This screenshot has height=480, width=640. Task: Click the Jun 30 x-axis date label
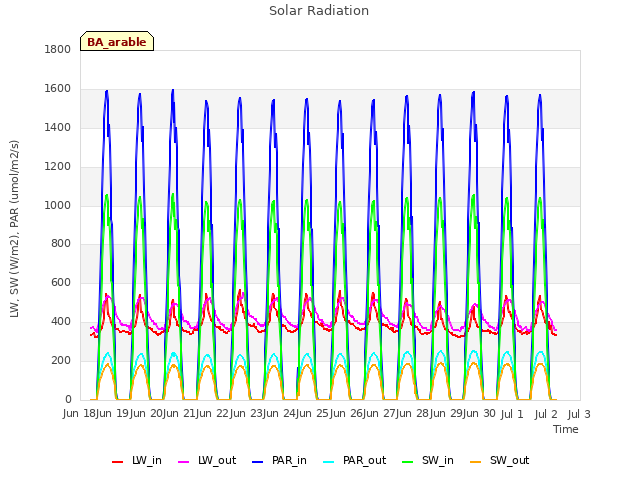click(480, 414)
